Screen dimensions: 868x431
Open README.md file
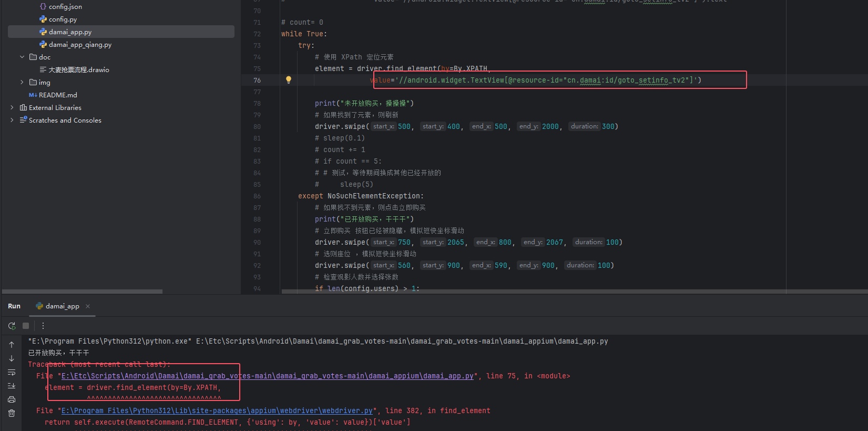tap(58, 95)
